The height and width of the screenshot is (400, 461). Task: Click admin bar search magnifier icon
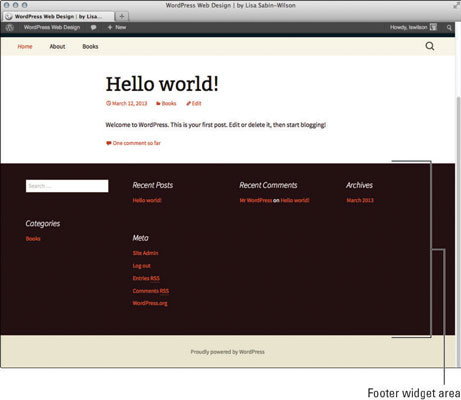tap(449, 28)
